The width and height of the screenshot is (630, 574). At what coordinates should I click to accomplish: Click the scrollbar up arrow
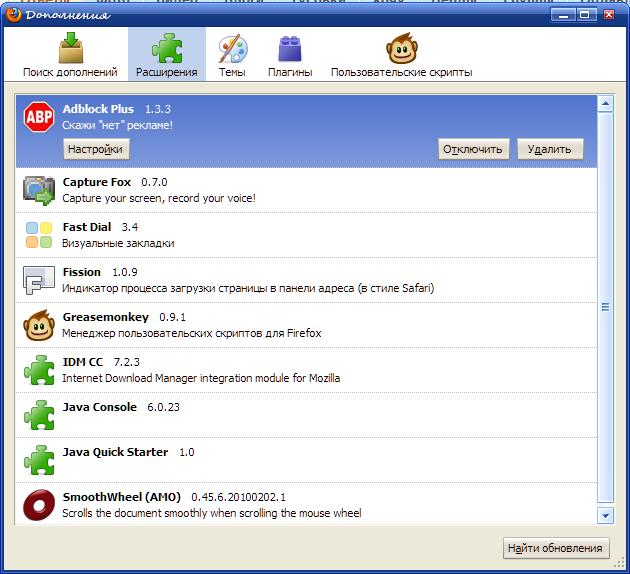click(605, 104)
